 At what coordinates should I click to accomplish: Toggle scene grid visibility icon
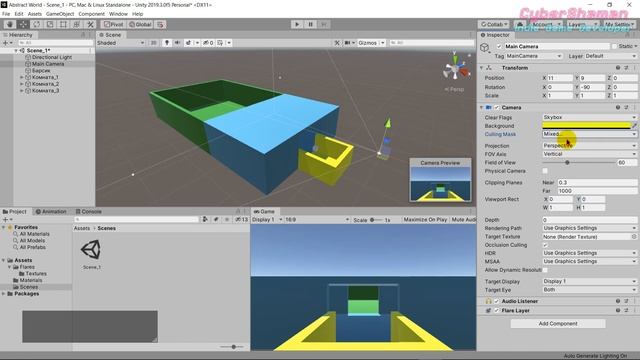click(x=220, y=43)
